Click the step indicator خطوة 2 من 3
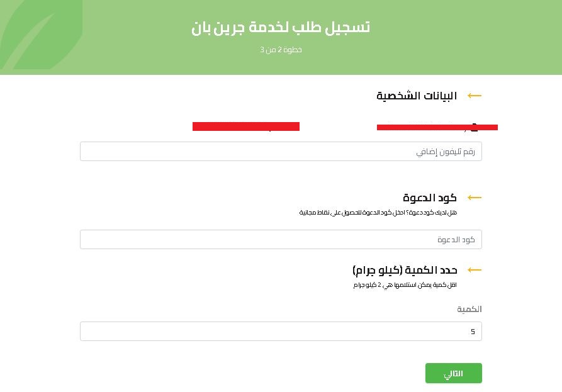The image size is (562, 392). point(281,50)
